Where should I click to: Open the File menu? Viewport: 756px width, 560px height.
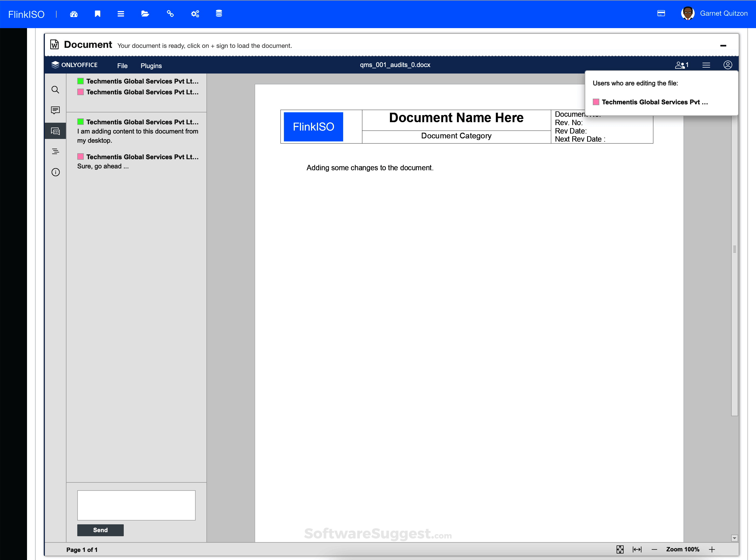(x=122, y=66)
